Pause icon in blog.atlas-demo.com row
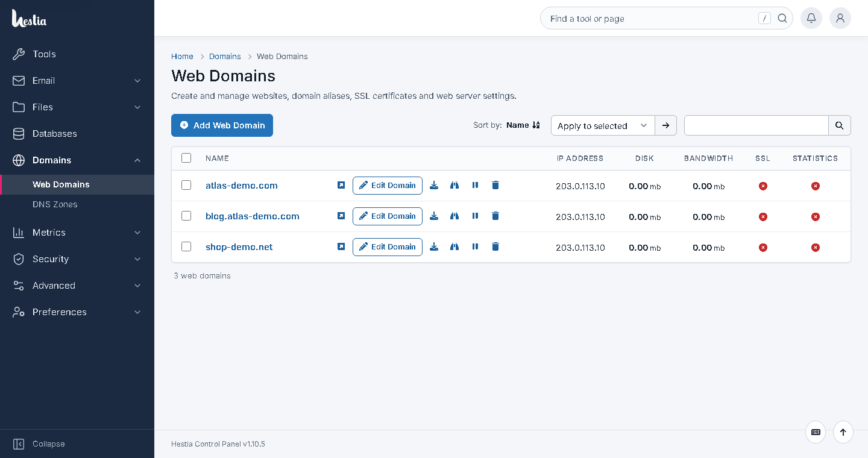868x458 pixels. coord(475,216)
